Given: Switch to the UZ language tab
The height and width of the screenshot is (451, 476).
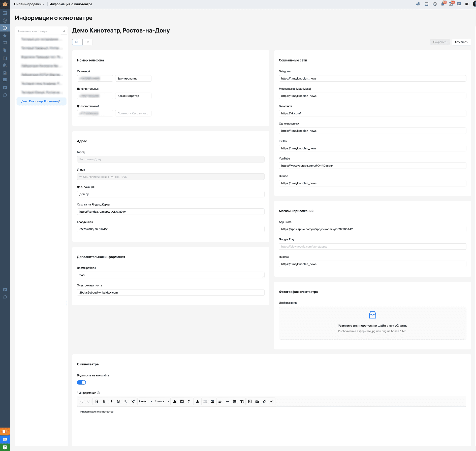Looking at the screenshot, I should point(87,42).
